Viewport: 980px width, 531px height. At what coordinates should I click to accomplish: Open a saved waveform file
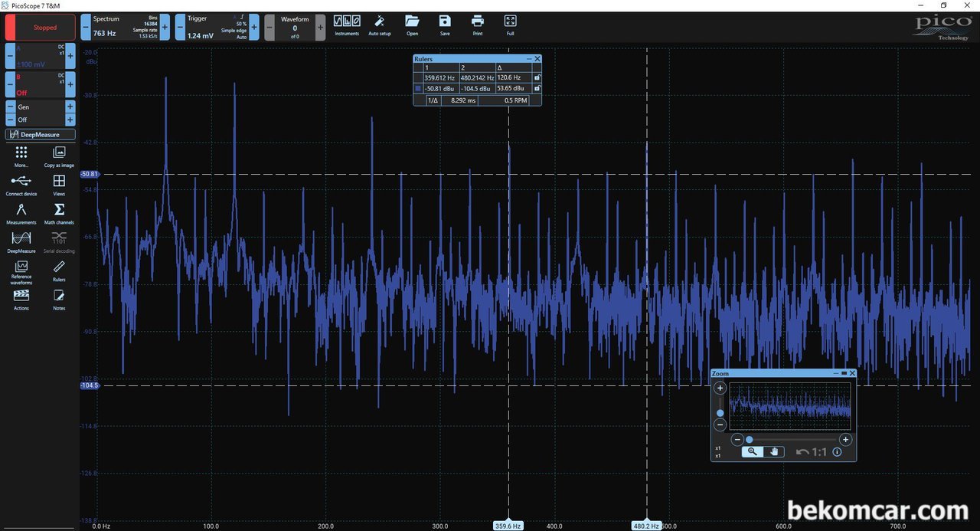tap(413, 25)
